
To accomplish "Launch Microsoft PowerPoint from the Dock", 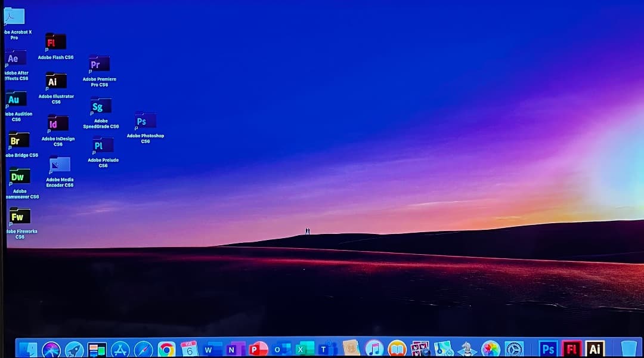I will (258, 349).
